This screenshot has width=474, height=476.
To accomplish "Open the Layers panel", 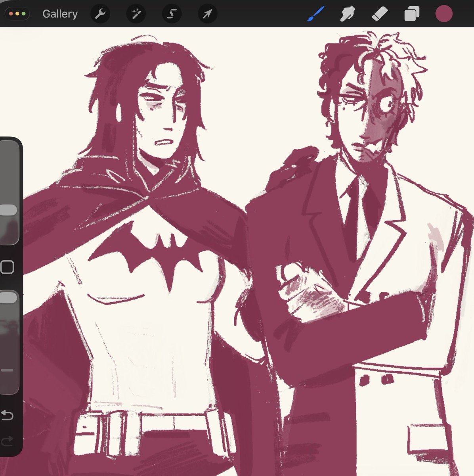I will [x=411, y=15].
